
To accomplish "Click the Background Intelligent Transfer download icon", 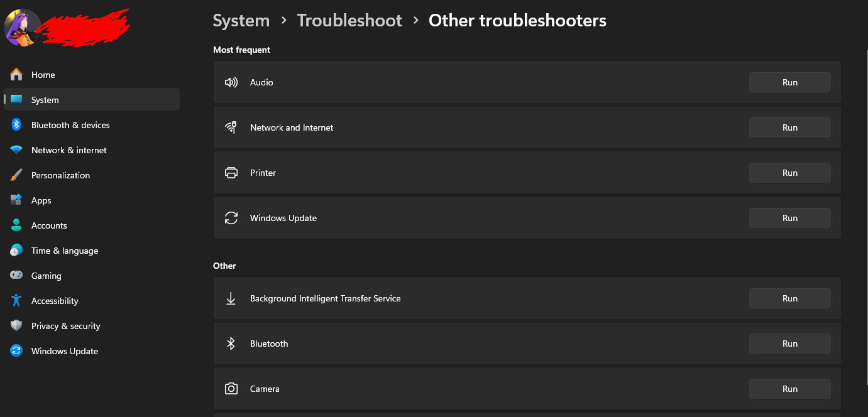I will [x=231, y=298].
